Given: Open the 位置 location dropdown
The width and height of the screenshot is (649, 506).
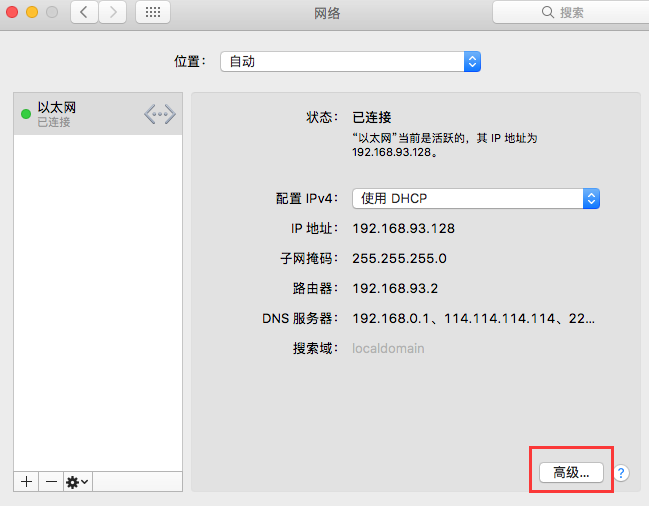Looking at the screenshot, I should (350, 62).
